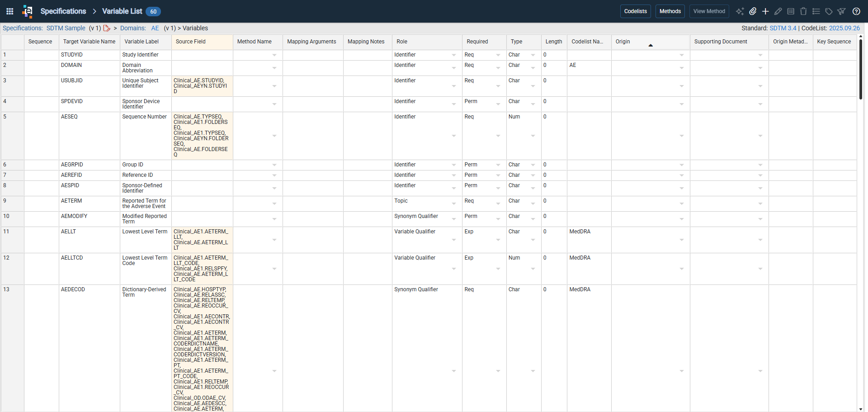Select the AELLTCD variable name cell

click(x=90, y=269)
